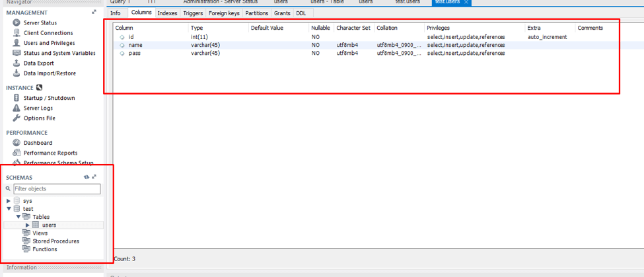Click the diamond icon of the name column

click(x=122, y=45)
